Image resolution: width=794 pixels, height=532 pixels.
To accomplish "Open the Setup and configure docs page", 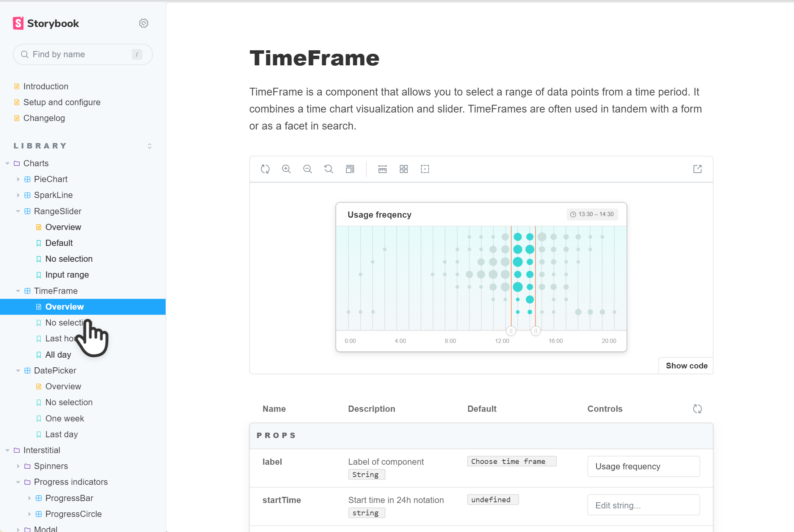I will tap(61, 102).
